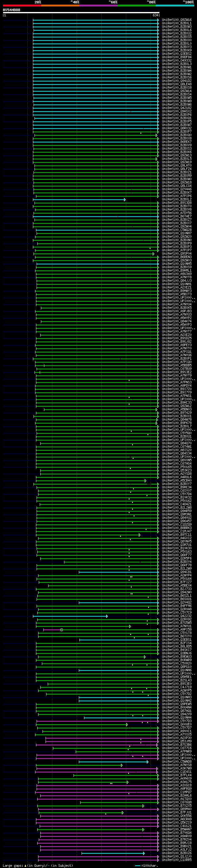Open hit UniRef100_B2BXS5
Image resolution: width=197 pixels, height=868 pixels.
pos(177,37)
